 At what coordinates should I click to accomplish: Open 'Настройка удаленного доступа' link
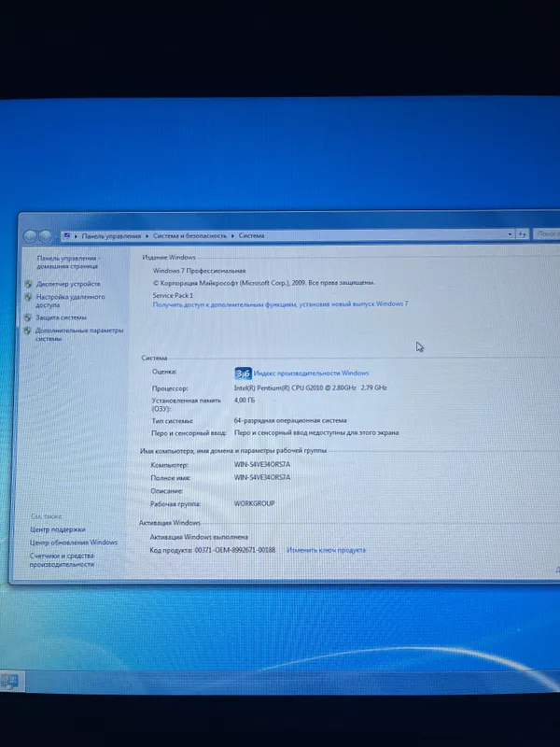pos(70,301)
